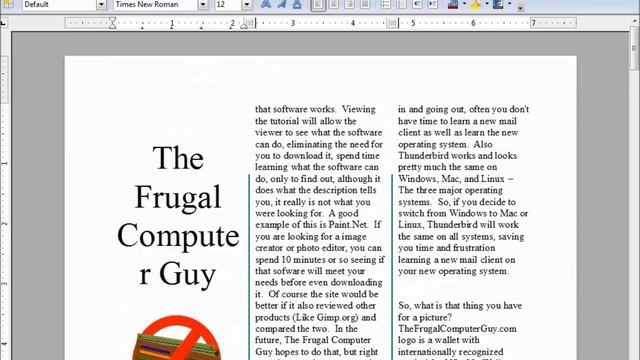Click 'Windows, Mac, and Linux' text line

pos(456,179)
